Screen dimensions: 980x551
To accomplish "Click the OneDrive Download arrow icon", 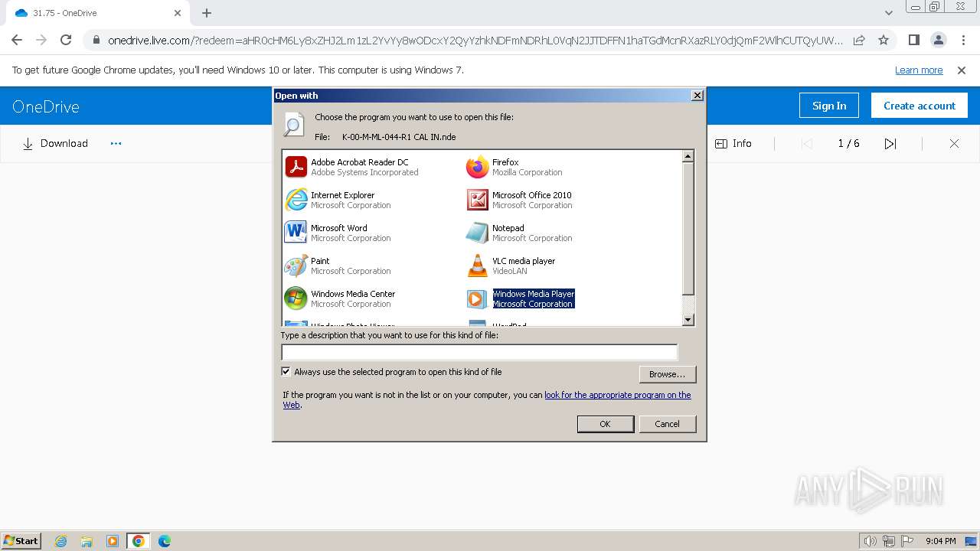I will point(28,144).
